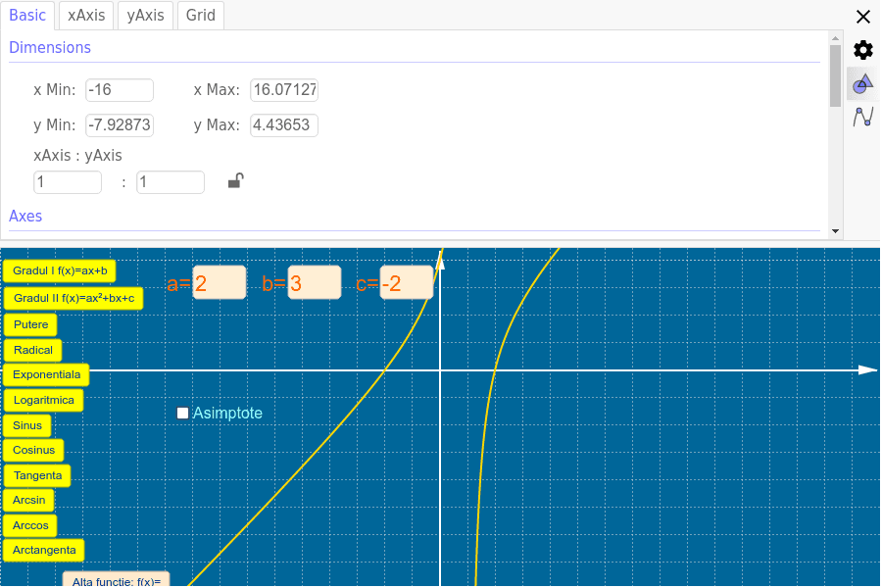882x588 pixels.
Task: Edit the x Max value field
Action: pos(283,89)
